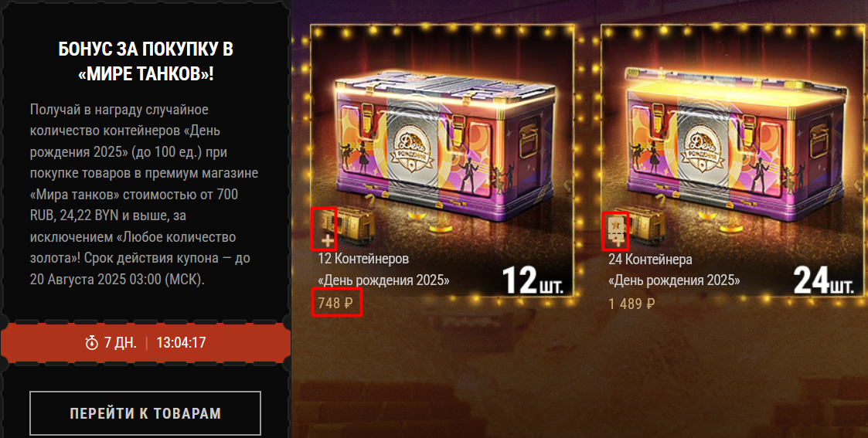Open the 12 Контейнеров product title

(383, 270)
